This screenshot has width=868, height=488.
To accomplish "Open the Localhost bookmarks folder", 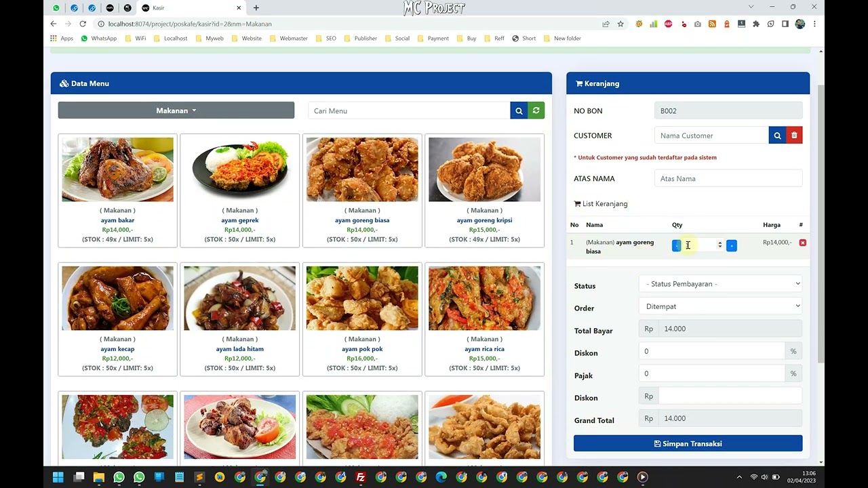I will 170,39.
